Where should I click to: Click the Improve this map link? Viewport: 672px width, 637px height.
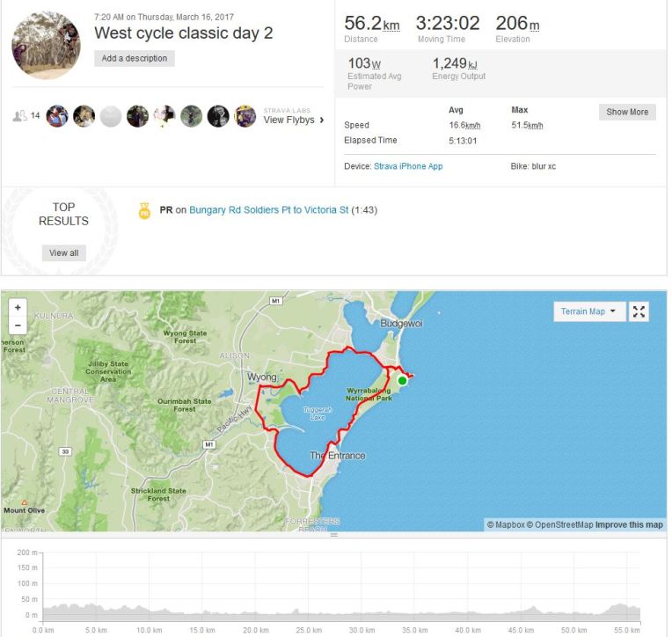(x=629, y=525)
